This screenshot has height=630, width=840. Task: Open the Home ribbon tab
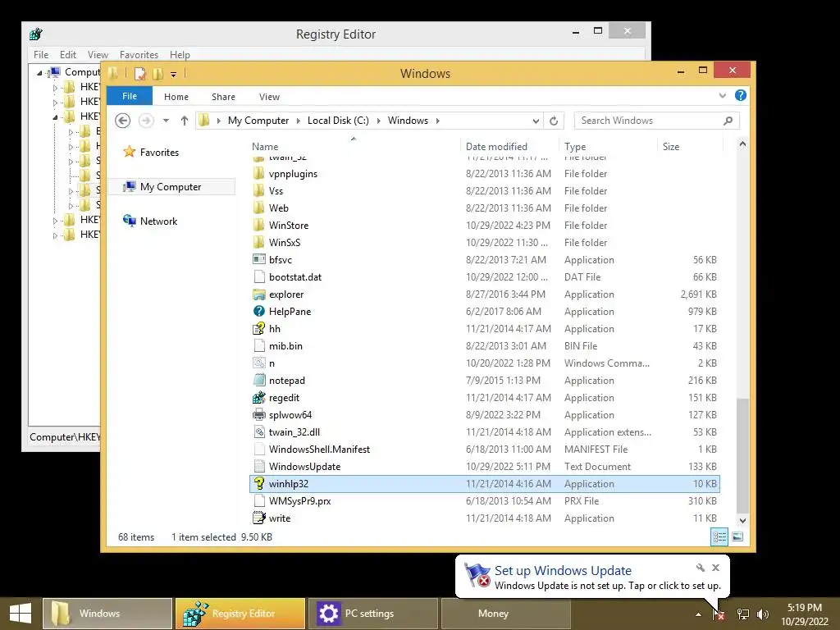(x=176, y=97)
